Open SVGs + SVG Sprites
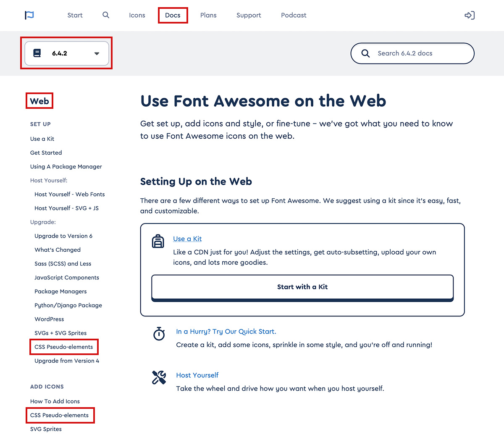 60,333
